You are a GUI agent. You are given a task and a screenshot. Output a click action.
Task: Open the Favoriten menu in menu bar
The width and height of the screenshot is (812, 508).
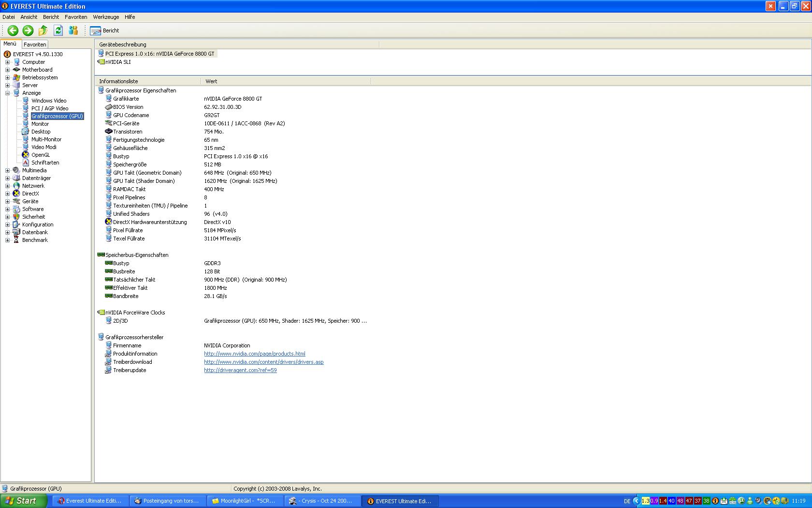tap(76, 17)
